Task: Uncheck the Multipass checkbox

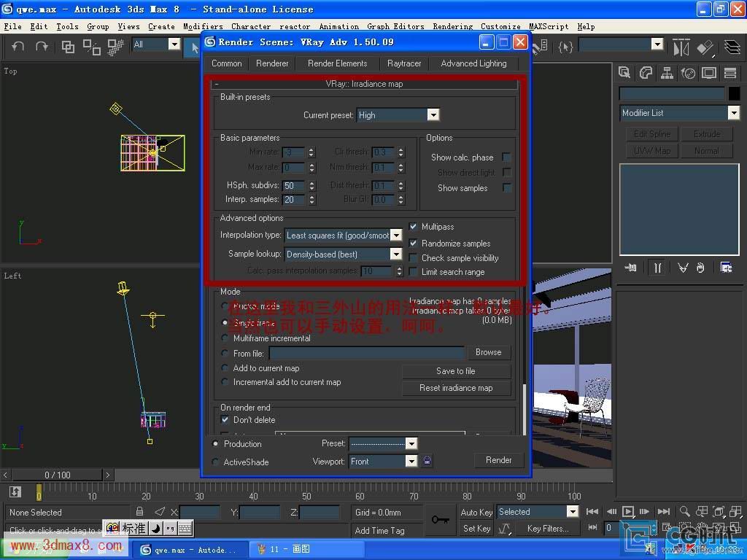Action: (413, 227)
